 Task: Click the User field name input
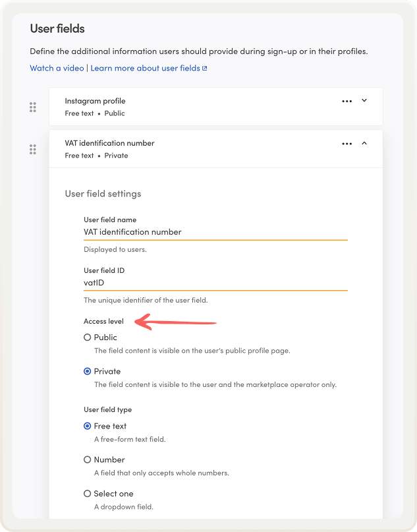coord(215,232)
